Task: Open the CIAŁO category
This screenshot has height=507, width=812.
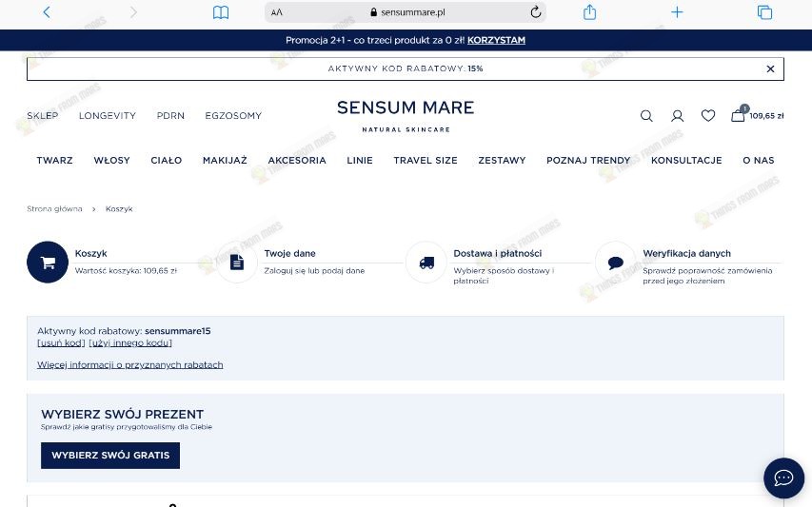Action: tap(167, 161)
